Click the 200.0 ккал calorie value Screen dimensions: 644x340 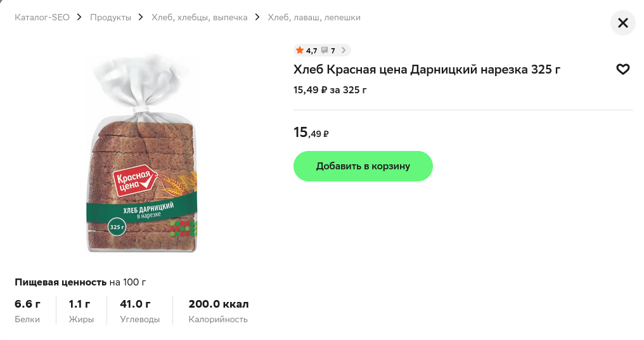[x=219, y=304]
